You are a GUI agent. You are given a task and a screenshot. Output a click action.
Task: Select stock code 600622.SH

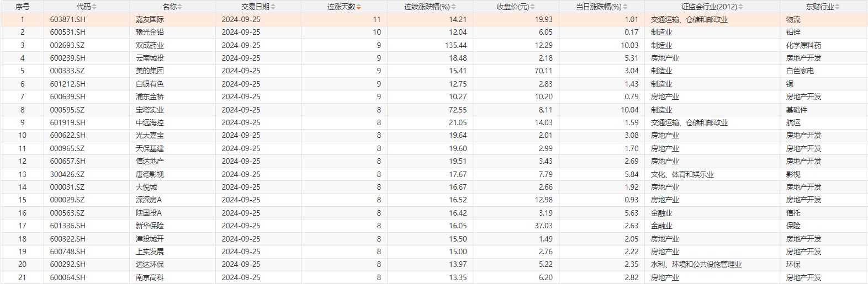(x=68, y=135)
